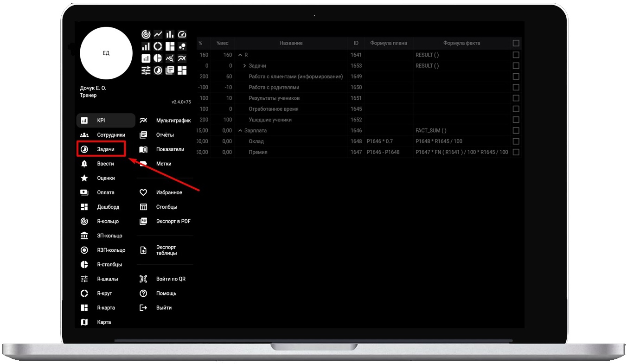
Task: Collapse the Зарплата group chevron
Action: (240, 131)
